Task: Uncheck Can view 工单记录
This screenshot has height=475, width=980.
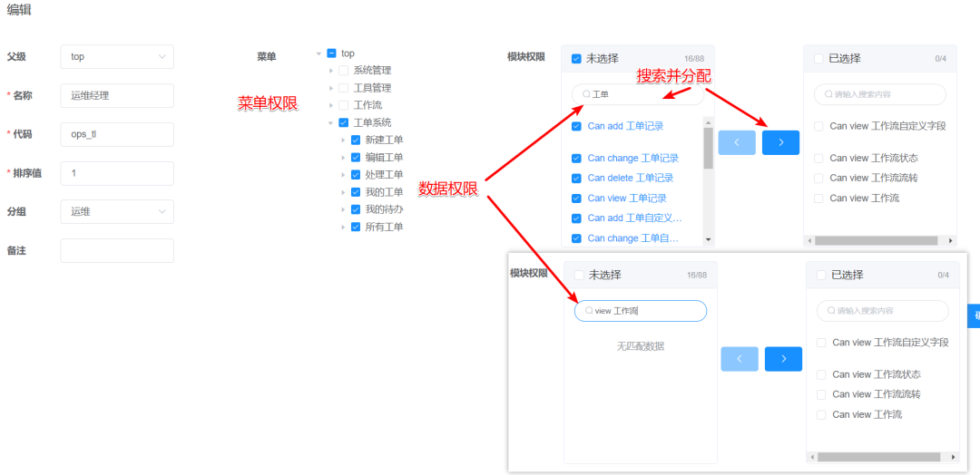Action: 576,199
